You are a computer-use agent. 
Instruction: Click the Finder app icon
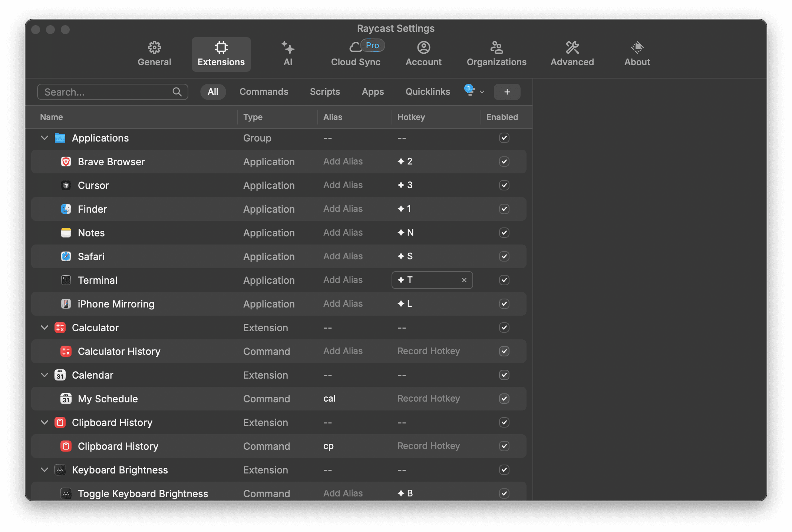[x=66, y=209]
